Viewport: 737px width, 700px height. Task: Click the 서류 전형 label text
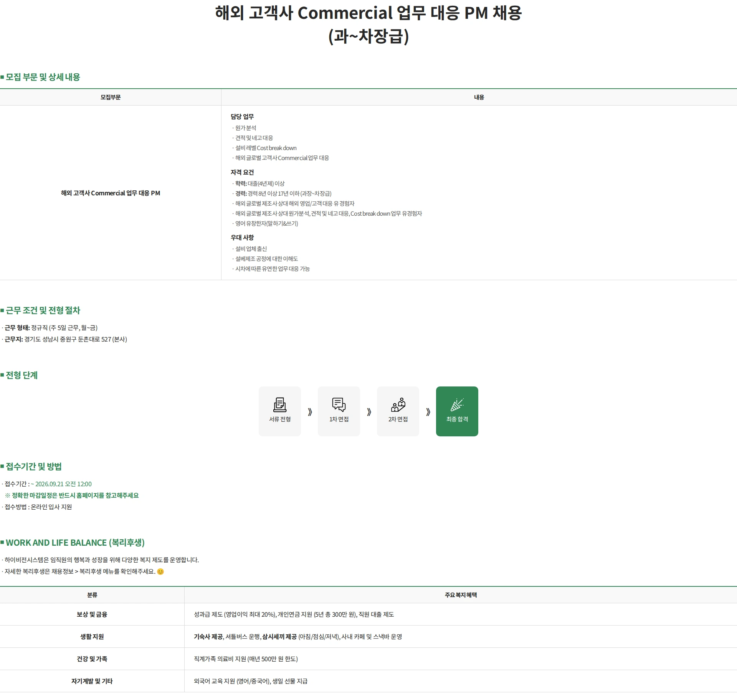point(280,419)
